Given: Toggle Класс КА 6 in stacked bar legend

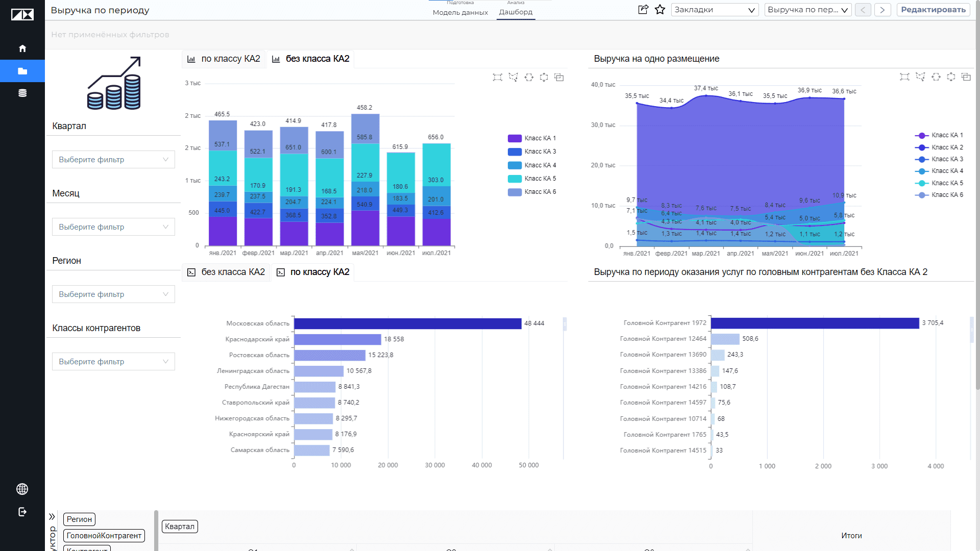Looking at the screenshot, I should 532,192.
